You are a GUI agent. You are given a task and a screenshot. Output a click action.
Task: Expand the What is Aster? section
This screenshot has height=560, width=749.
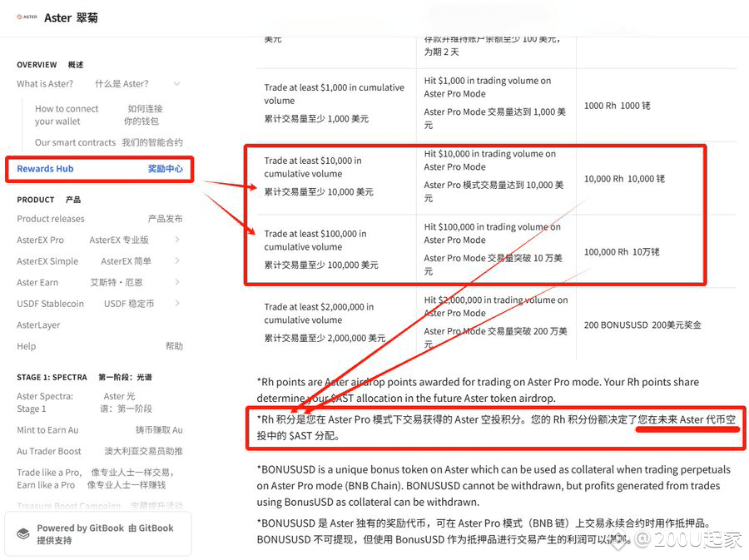[x=176, y=84]
